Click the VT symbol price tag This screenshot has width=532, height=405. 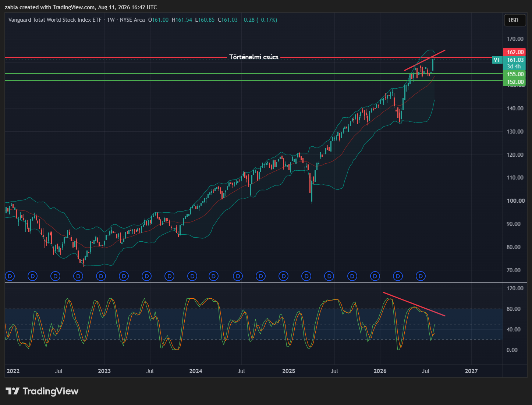[x=497, y=60]
